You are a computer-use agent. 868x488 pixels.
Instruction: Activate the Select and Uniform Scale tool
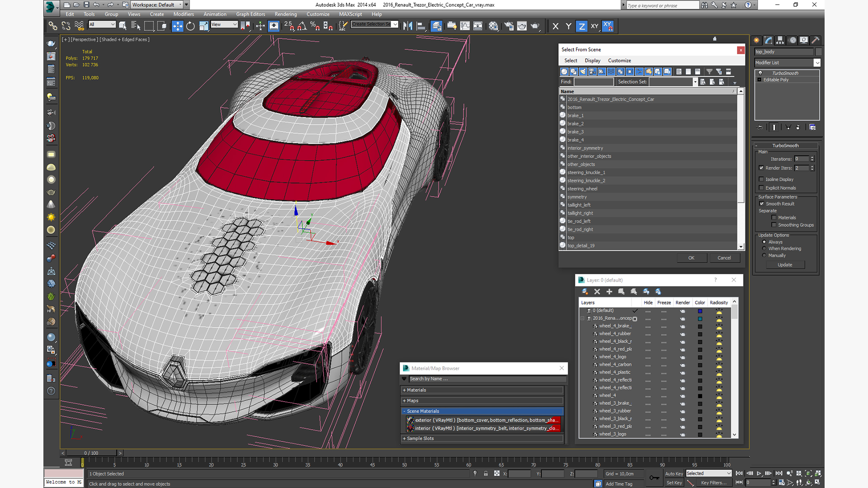(203, 26)
